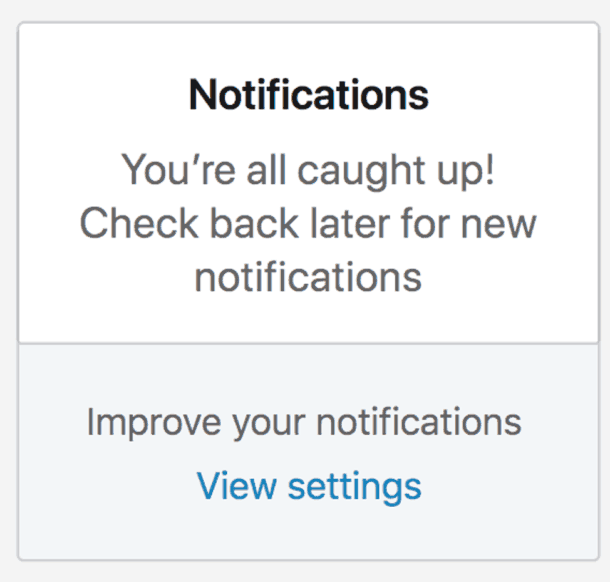Open the View settings link
Viewport: 610px width, 582px height.
pyautogui.click(x=308, y=487)
